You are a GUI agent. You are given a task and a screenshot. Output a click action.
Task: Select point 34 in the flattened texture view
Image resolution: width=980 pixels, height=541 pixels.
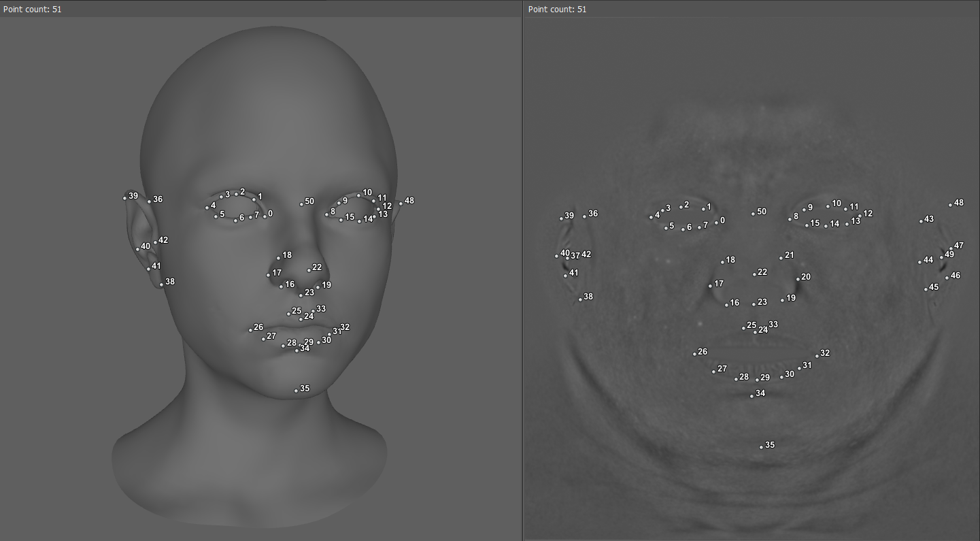coord(751,395)
